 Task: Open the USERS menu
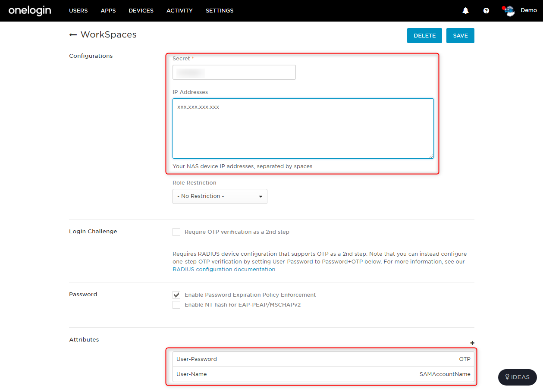(x=78, y=11)
